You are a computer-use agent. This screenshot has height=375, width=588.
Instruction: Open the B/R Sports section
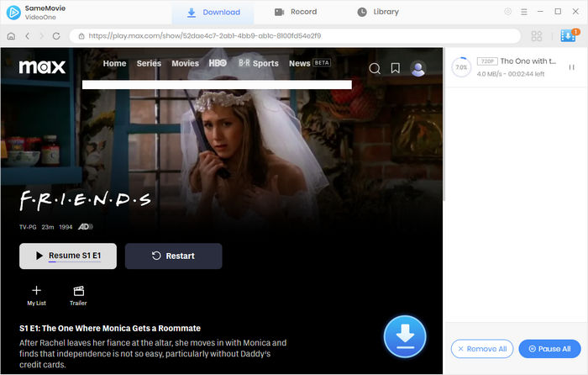pos(259,63)
